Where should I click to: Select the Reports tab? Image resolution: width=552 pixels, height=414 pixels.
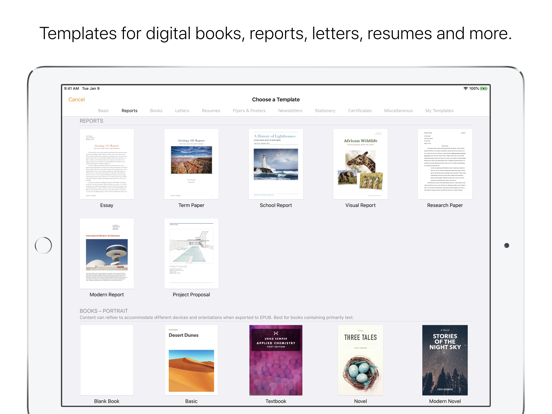[x=130, y=111]
